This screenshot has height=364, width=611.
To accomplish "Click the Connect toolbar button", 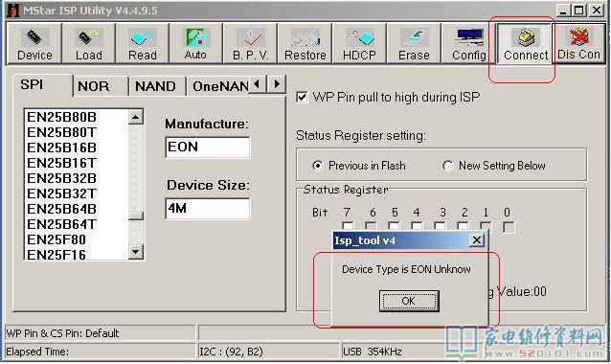I will [525, 43].
